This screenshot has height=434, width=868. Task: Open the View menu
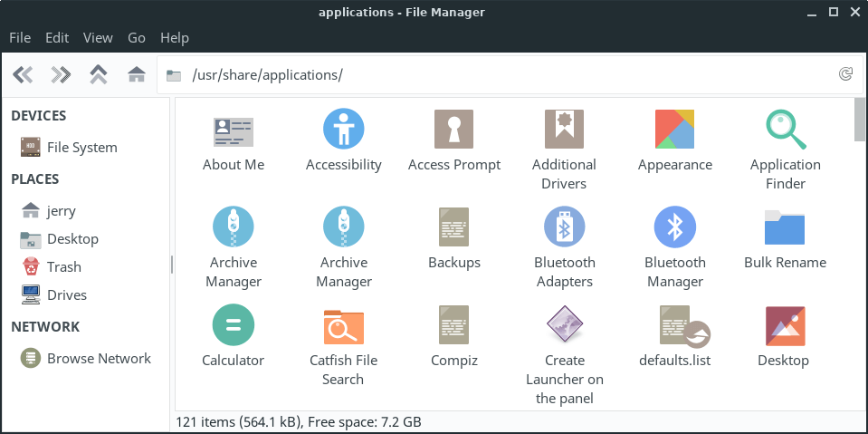pyautogui.click(x=98, y=37)
